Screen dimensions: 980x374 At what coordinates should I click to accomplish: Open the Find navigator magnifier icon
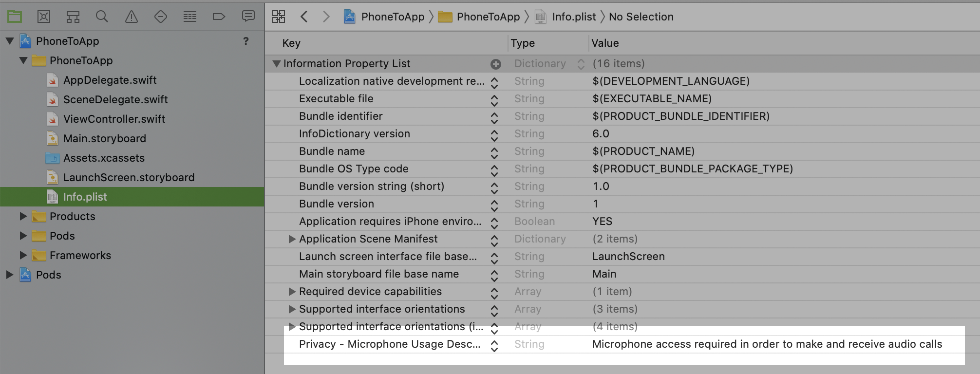tap(102, 17)
